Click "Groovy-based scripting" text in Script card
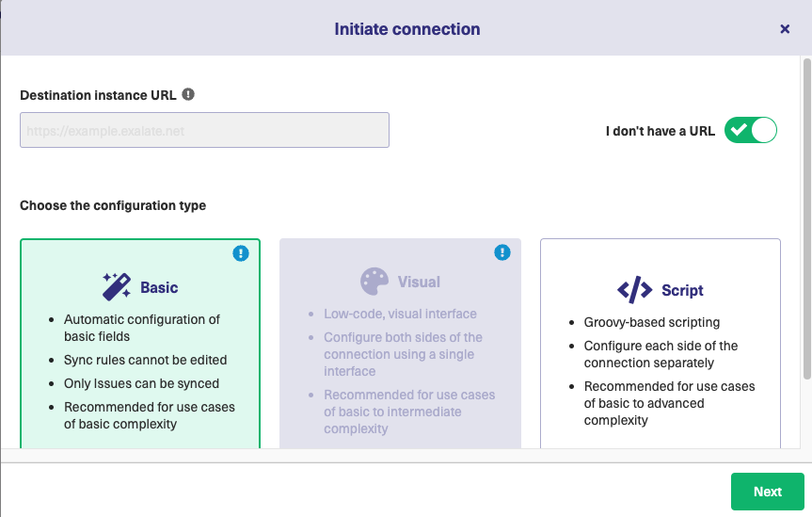Screen dimensions: 812x517 652,322
